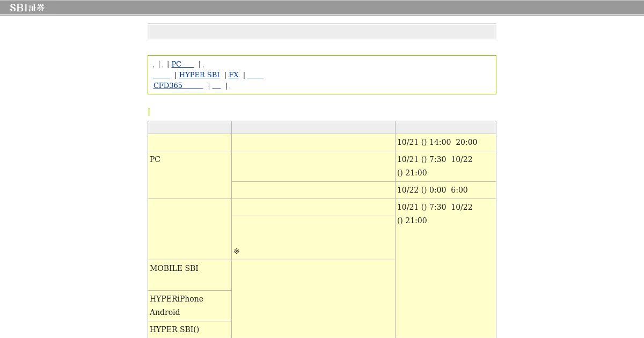Select the '10/21 () 14:00 20:00' time cell
The width and height of the screenshot is (644, 338).
445,142
